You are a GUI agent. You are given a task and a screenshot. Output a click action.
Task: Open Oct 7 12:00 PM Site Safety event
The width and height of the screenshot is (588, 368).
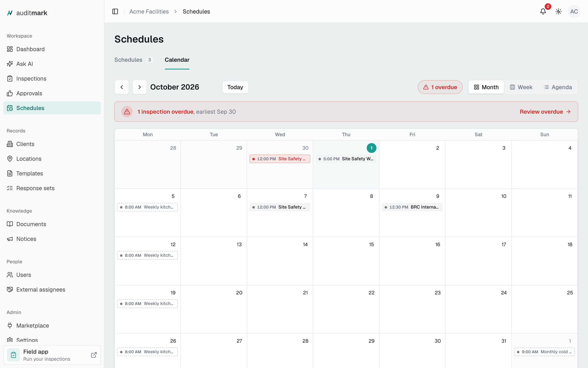tap(280, 207)
